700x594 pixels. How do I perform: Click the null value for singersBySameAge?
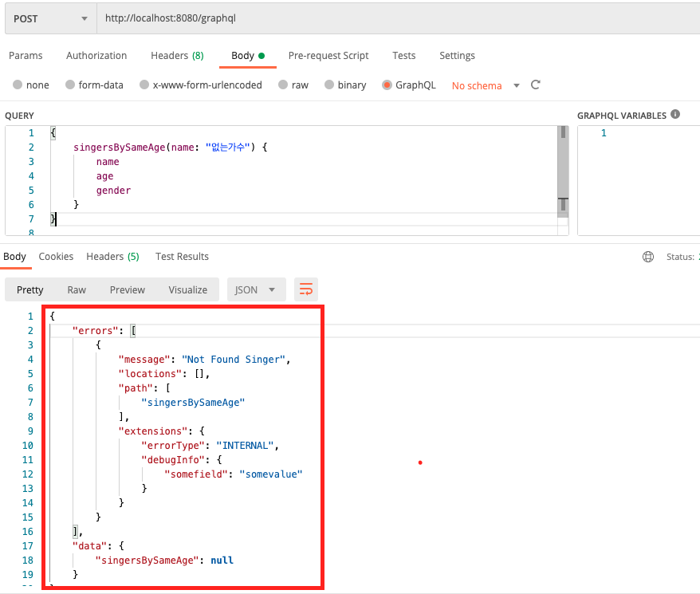click(222, 561)
